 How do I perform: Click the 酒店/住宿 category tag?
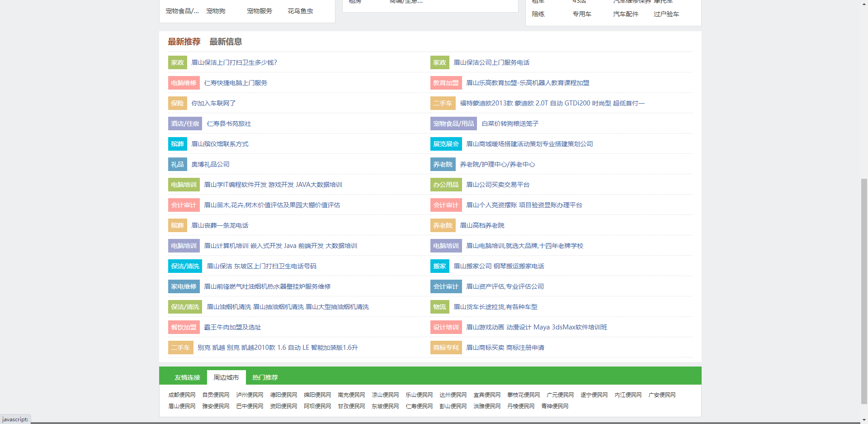coord(185,124)
